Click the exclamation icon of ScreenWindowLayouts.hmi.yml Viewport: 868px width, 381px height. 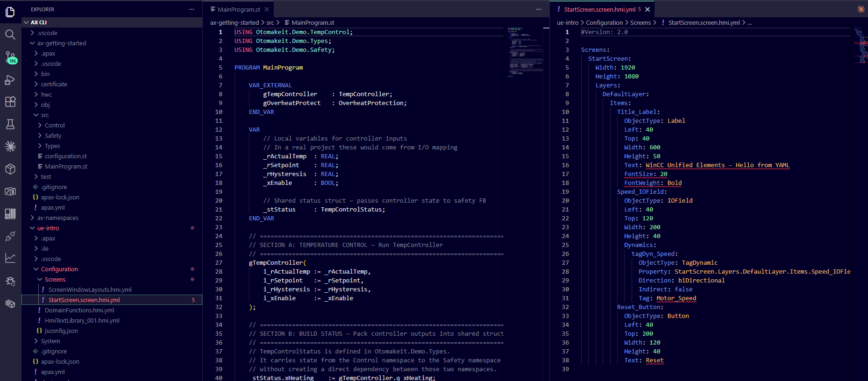click(43, 290)
